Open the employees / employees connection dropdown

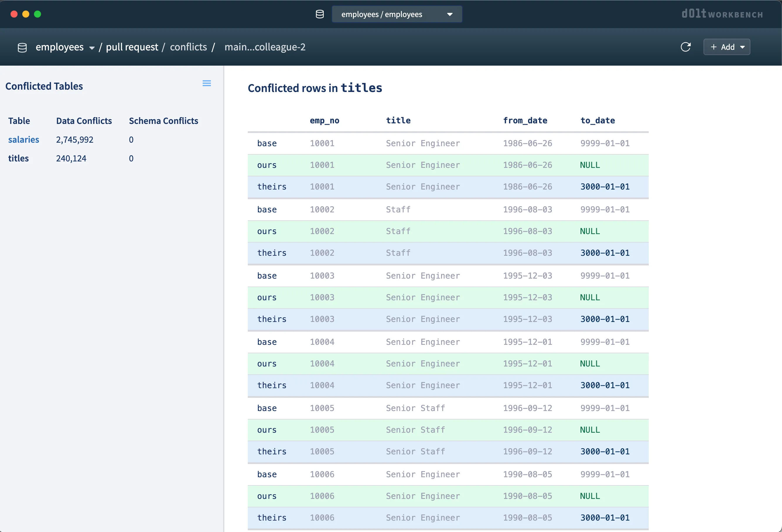(x=397, y=14)
